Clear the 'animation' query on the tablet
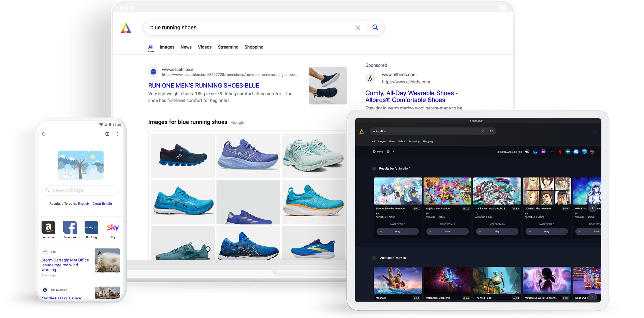This screenshot has width=644, height=318. [483, 131]
